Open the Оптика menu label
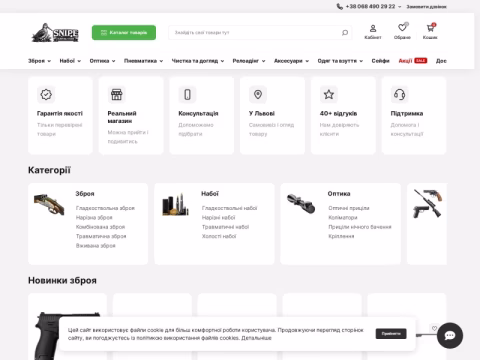Image resolution: width=480 pixels, height=360 pixels. pyautogui.click(x=99, y=61)
